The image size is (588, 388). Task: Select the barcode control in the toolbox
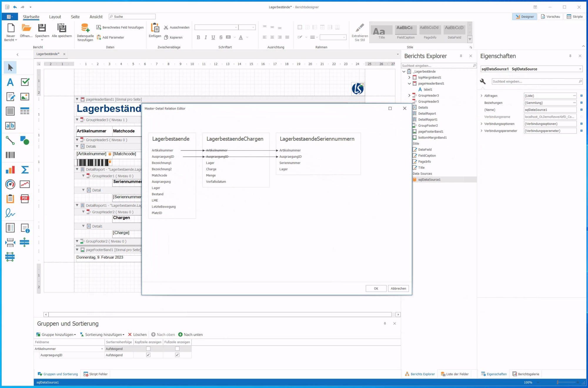(10, 155)
